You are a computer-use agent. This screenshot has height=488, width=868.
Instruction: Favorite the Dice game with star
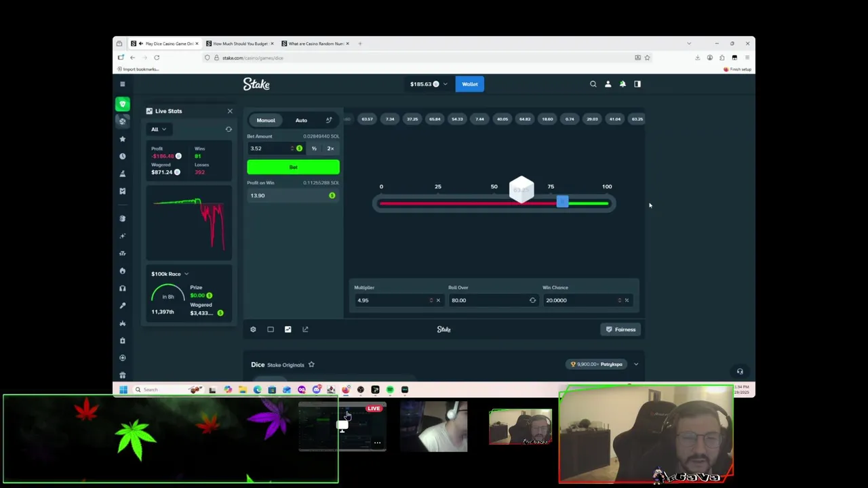pos(311,365)
